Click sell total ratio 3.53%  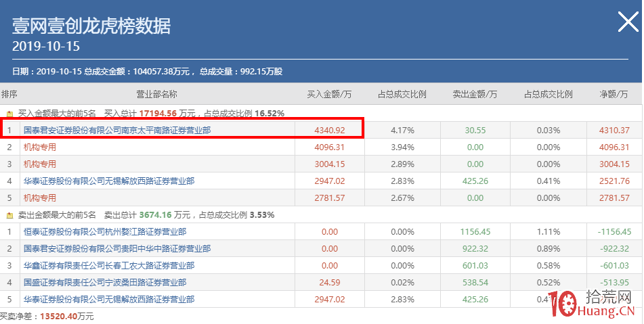tap(262, 215)
